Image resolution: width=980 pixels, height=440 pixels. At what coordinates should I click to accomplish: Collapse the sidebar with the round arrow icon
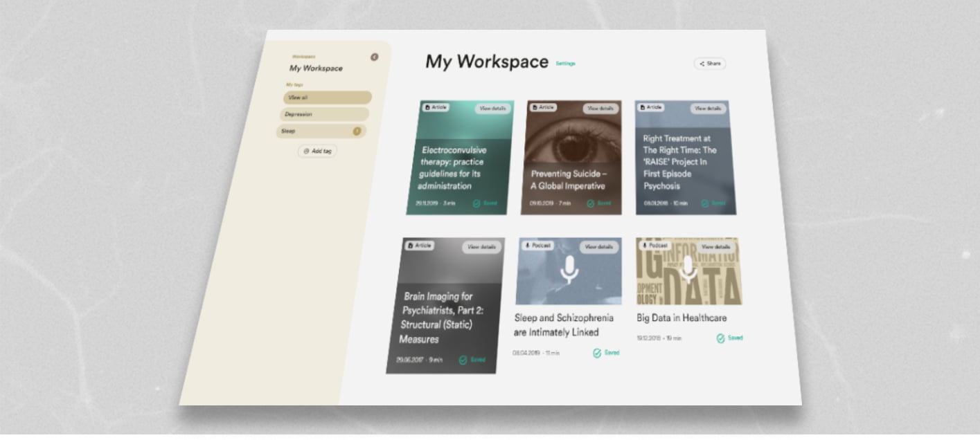[x=375, y=57]
